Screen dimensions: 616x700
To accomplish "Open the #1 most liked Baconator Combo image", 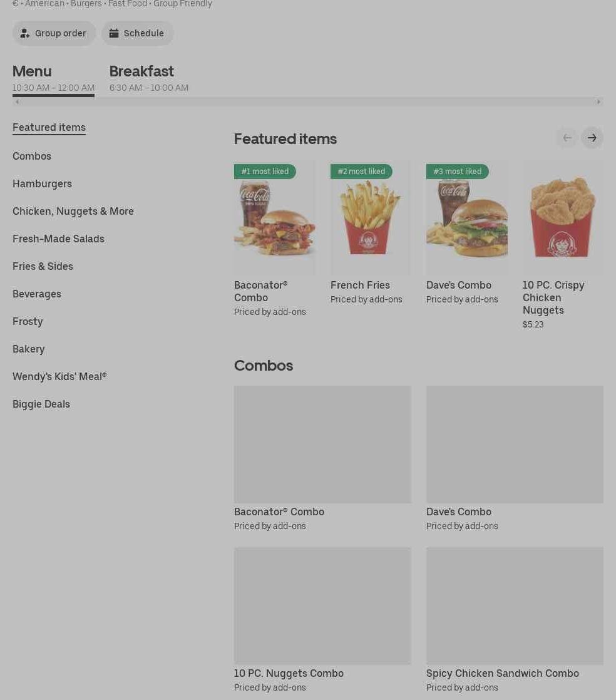I will coord(275,218).
